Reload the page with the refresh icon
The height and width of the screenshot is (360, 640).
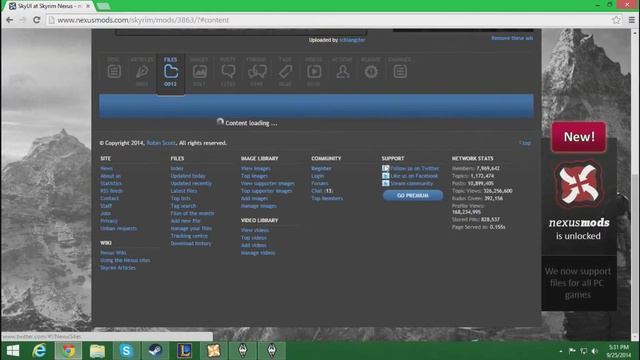click(x=36, y=20)
